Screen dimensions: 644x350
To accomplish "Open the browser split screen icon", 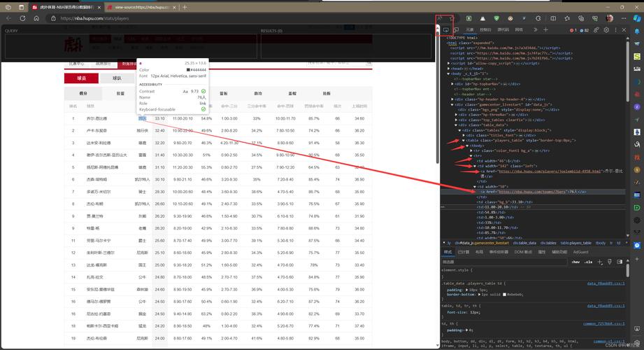I will tap(553, 18).
